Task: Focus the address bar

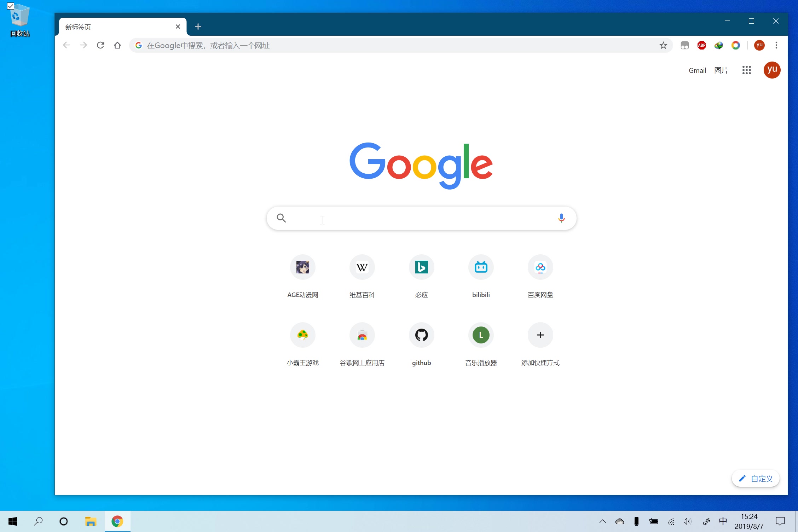Action: 401,45
